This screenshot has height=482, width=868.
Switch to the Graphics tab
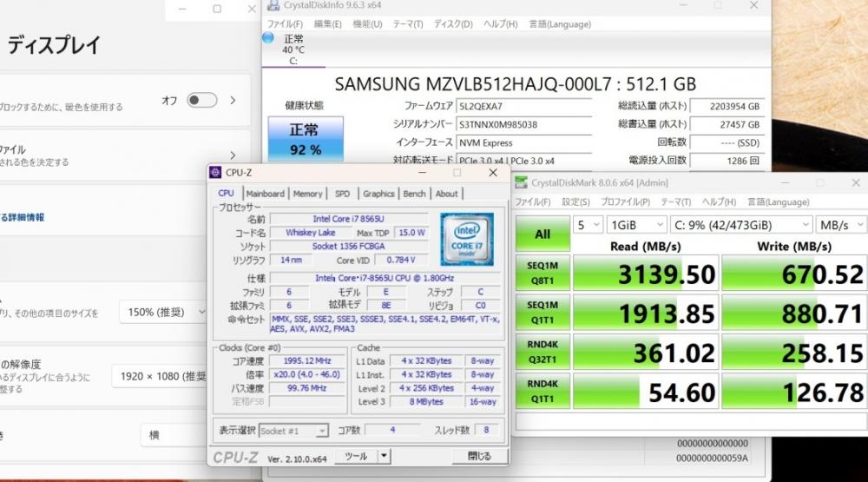tap(378, 194)
